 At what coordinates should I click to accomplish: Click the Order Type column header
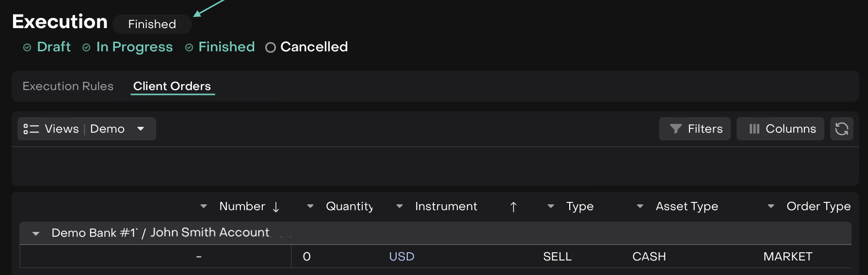818,206
